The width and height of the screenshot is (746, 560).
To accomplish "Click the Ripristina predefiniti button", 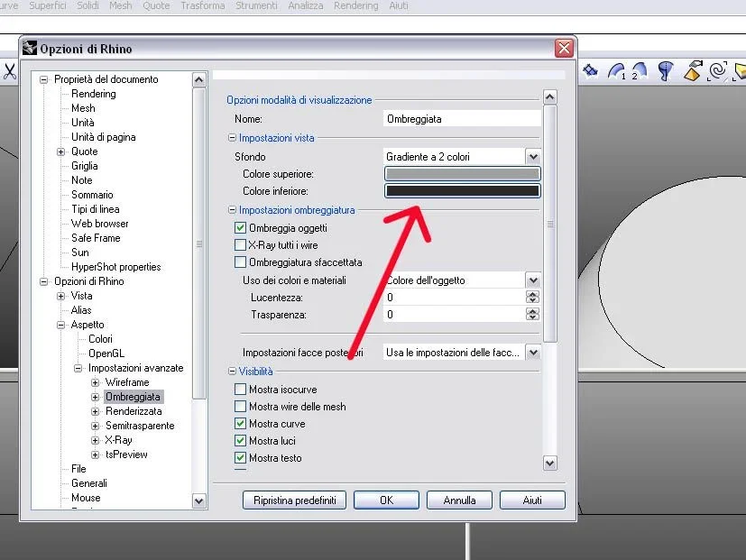I will [294, 500].
